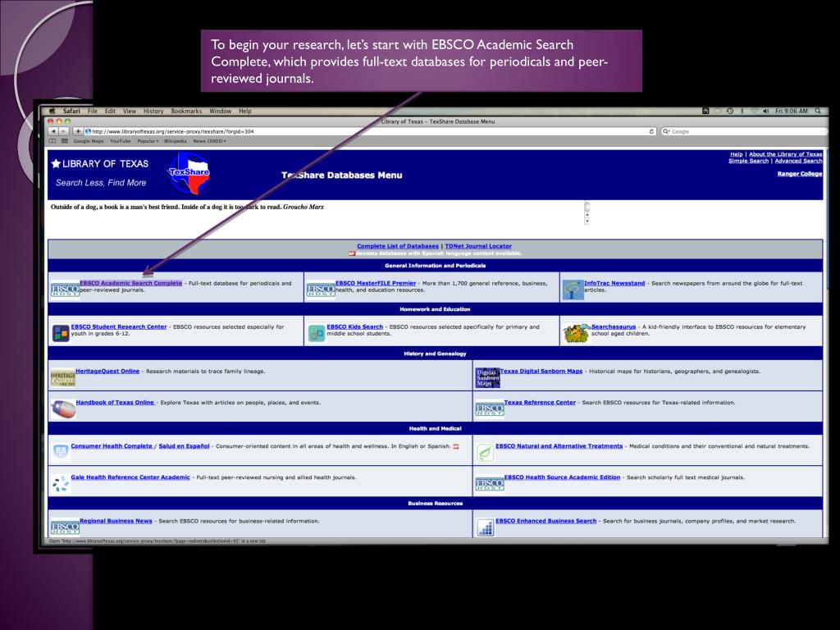Click the EBSCOhost logo beside Health Source Academic

pos(490,484)
